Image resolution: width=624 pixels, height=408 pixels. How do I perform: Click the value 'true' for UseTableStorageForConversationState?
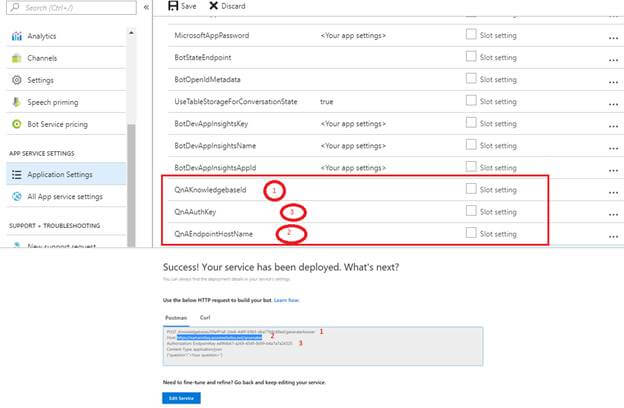pyautogui.click(x=326, y=102)
